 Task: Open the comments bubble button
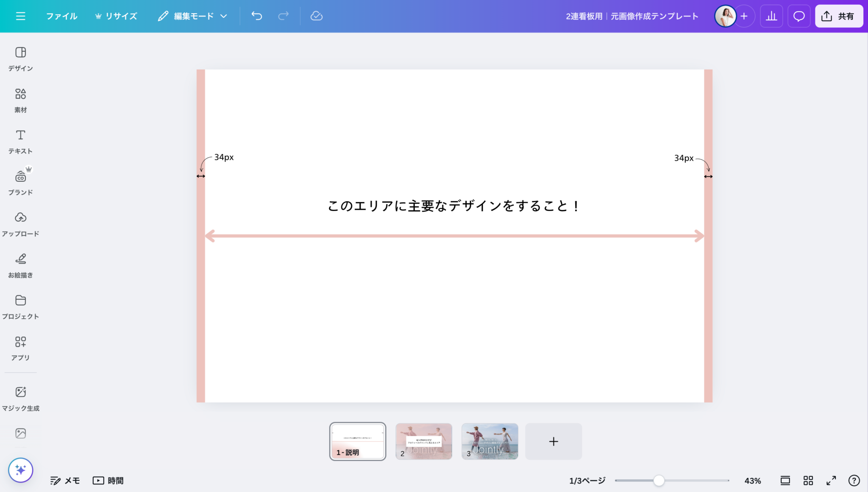(799, 16)
